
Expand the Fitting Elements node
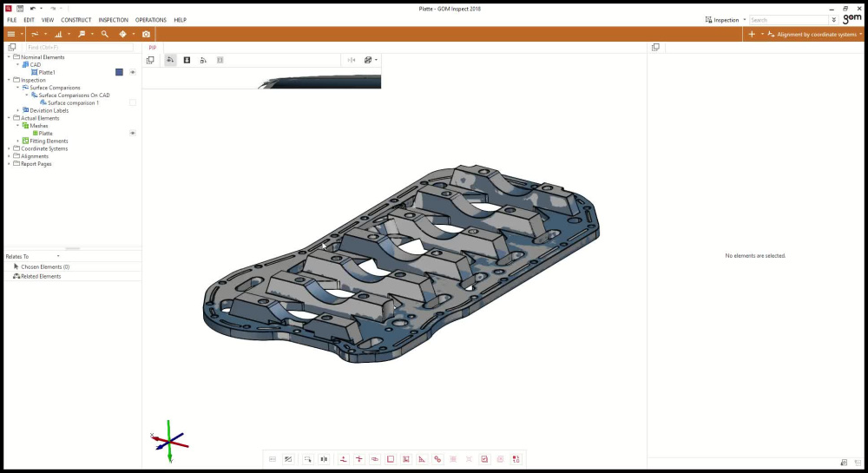(17, 141)
